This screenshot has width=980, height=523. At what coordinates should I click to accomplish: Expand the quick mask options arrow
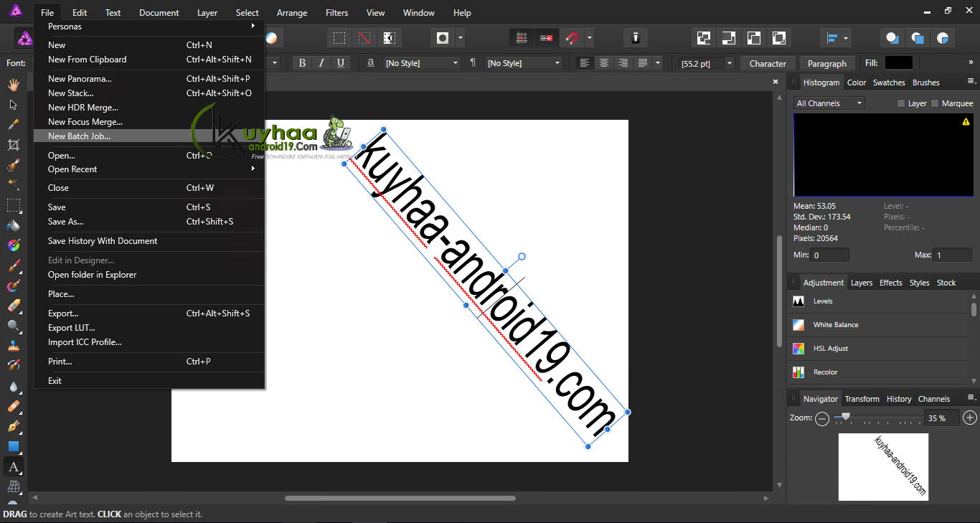point(460,38)
